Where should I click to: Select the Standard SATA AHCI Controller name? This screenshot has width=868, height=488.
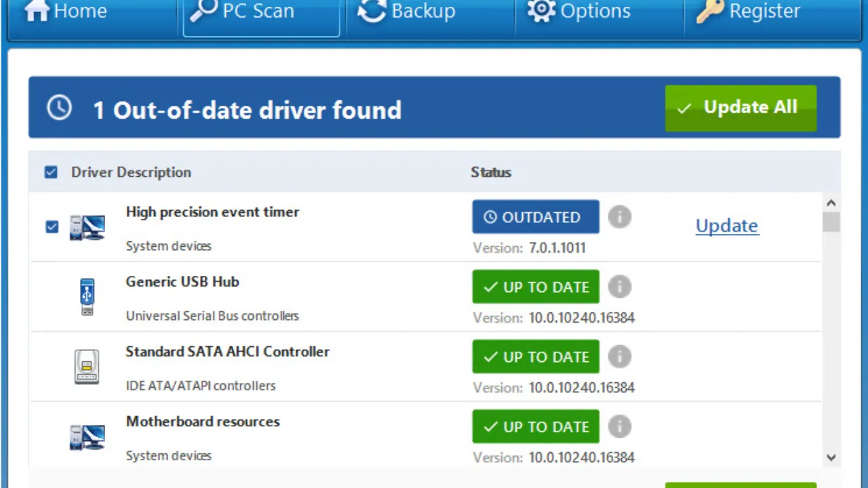228,352
